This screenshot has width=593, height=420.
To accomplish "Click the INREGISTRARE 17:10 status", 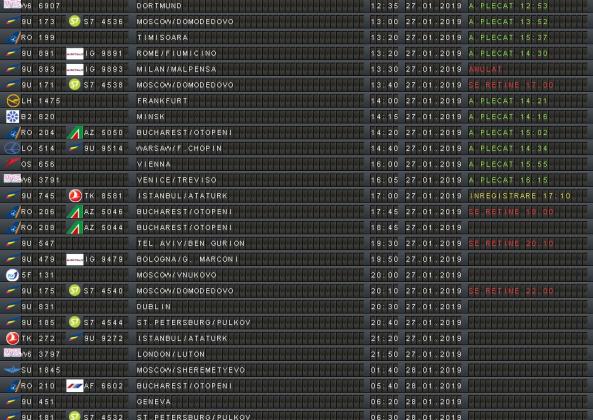I will [520, 196].
